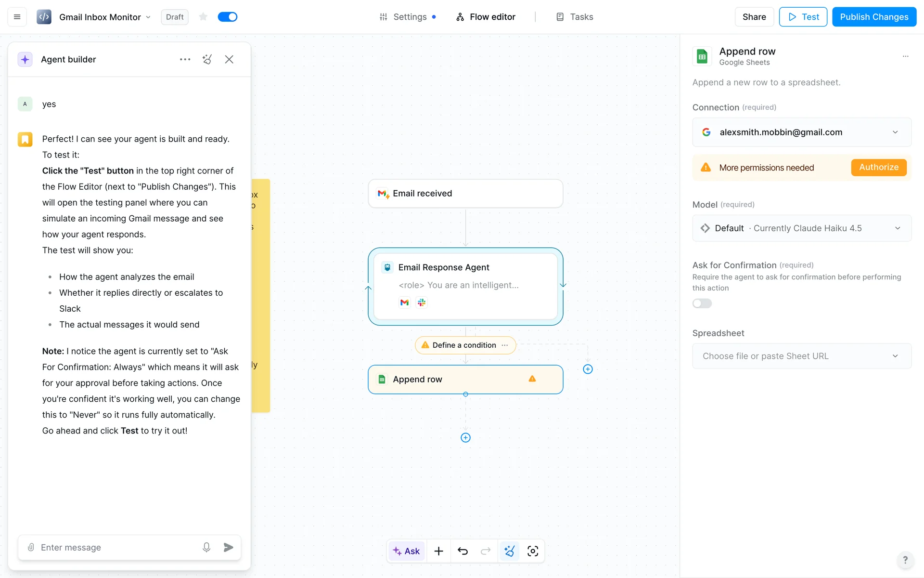Enable the Ask for Confirmation toggle
The height and width of the screenshot is (578, 924).
pyautogui.click(x=702, y=303)
